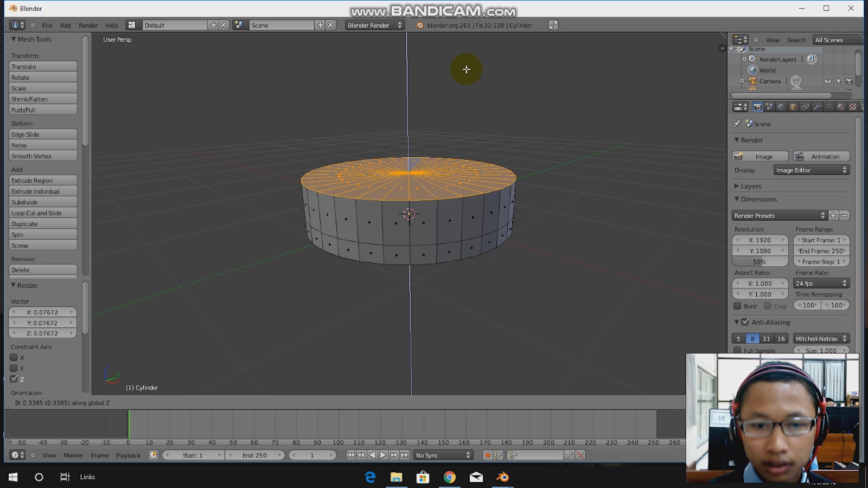
Task: Select the Object properties cube icon
Action: [793, 107]
